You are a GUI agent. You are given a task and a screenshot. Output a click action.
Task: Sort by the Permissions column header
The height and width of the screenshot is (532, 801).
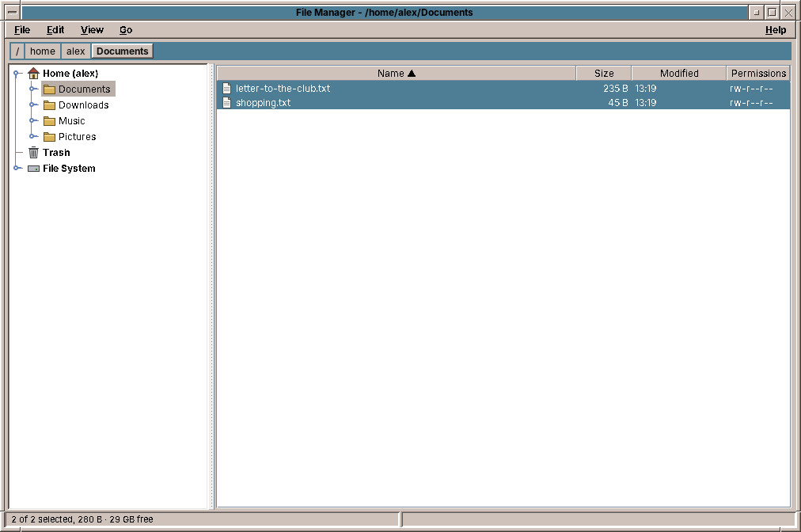click(758, 73)
